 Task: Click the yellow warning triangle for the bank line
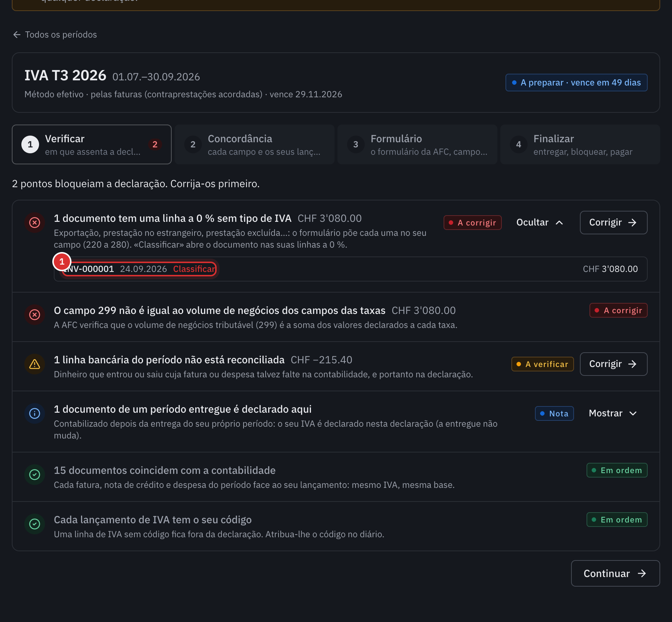(35, 364)
